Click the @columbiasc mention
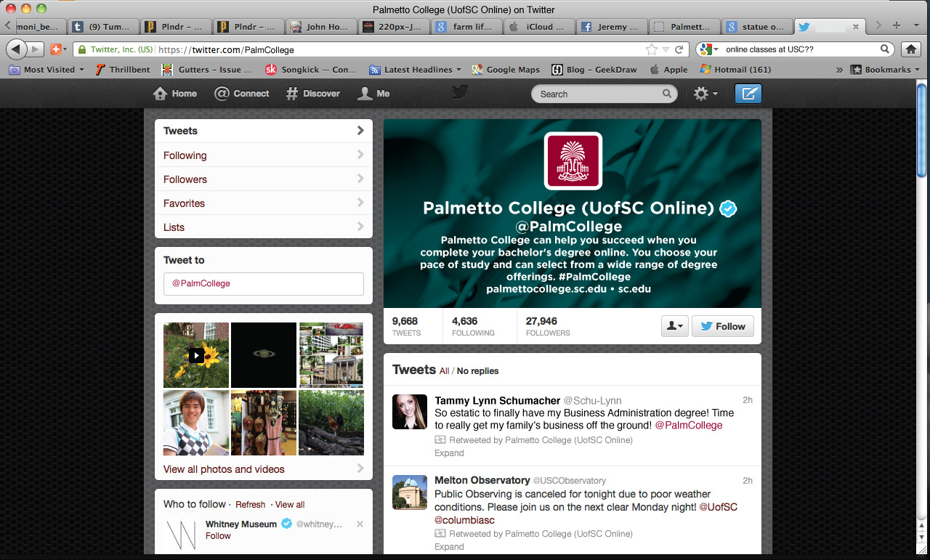Screen dimensions: 930x560 pyautogui.click(x=464, y=520)
